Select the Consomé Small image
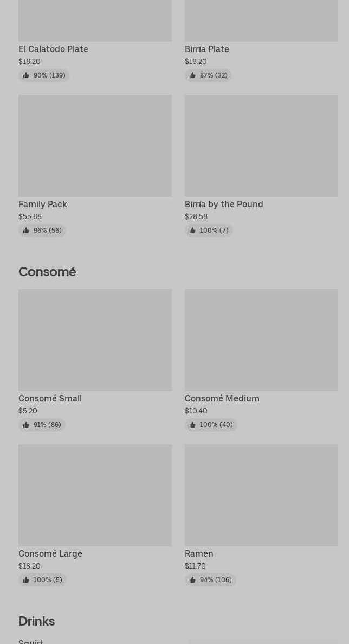This screenshot has width=349, height=644. coord(95,340)
